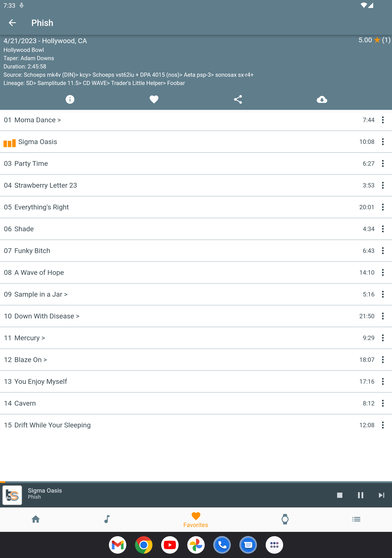
Task: Download show with cloud icon
Action: click(322, 99)
